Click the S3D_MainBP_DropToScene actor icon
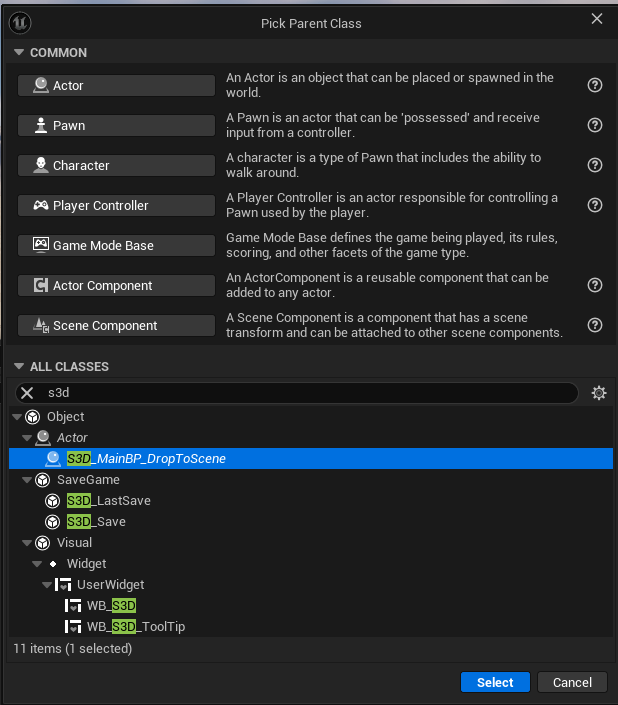Viewport: 618px width, 705px height. coord(53,459)
